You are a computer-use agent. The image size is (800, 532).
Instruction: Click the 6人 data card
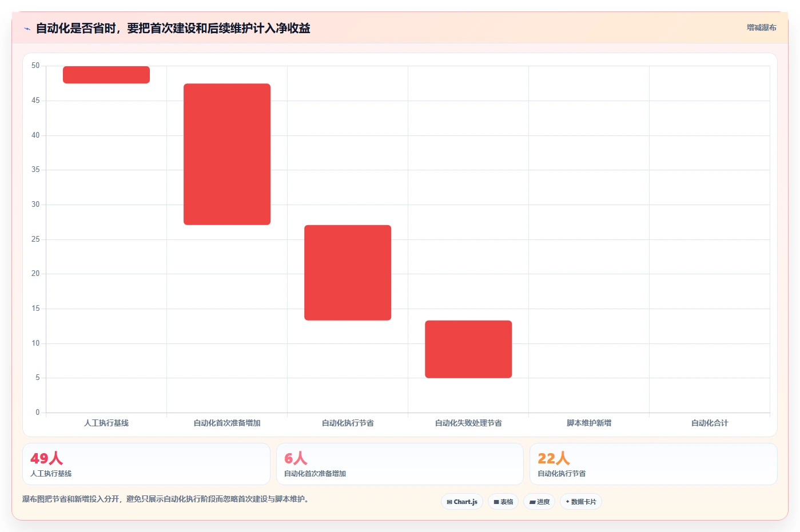pyautogui.click(x=400, y=464)
